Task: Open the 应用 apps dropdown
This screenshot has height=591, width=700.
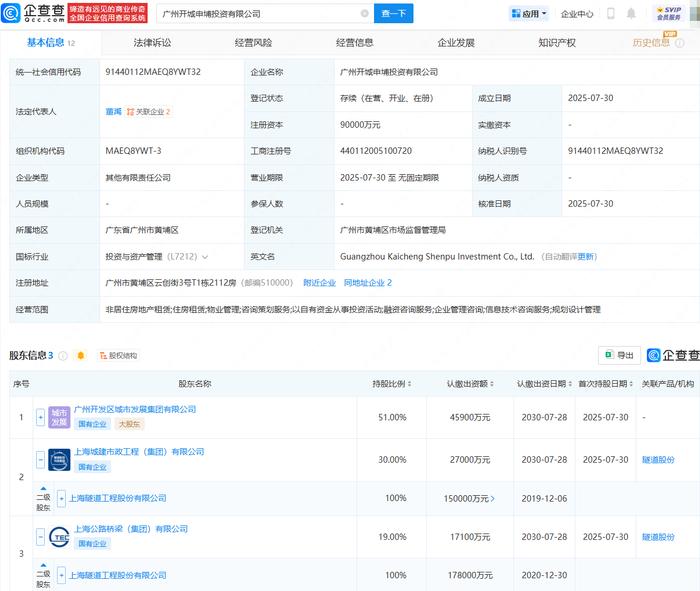Action: coord(529,14)
